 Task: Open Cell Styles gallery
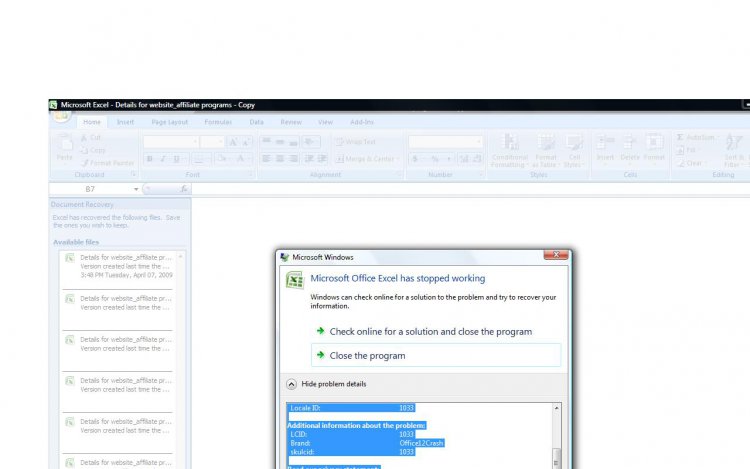pyautogui.click(x=574, y=151)
